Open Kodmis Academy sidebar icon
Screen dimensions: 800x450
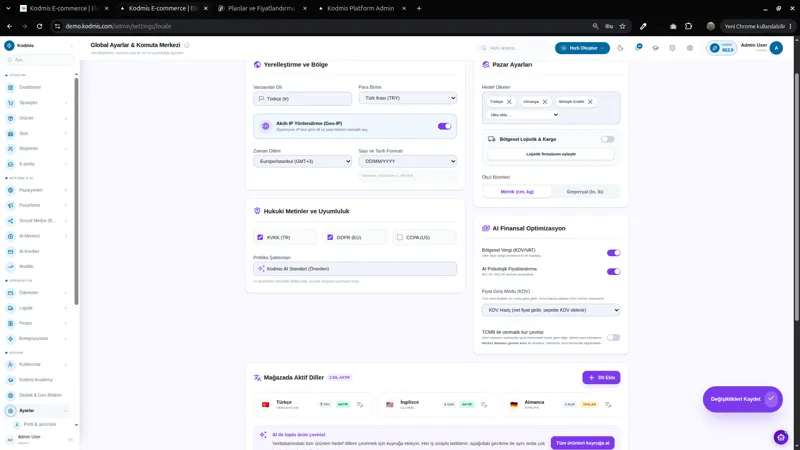(10, 380)
